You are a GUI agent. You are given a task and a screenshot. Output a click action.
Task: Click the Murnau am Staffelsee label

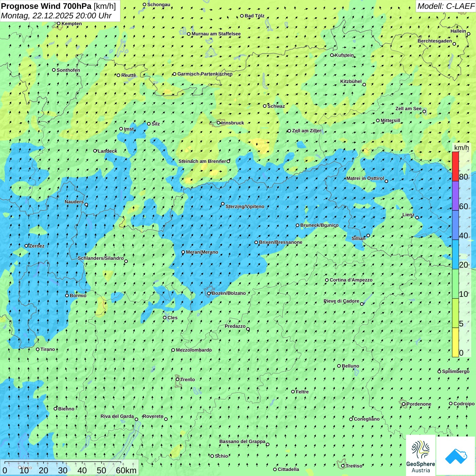coord(216,34)
